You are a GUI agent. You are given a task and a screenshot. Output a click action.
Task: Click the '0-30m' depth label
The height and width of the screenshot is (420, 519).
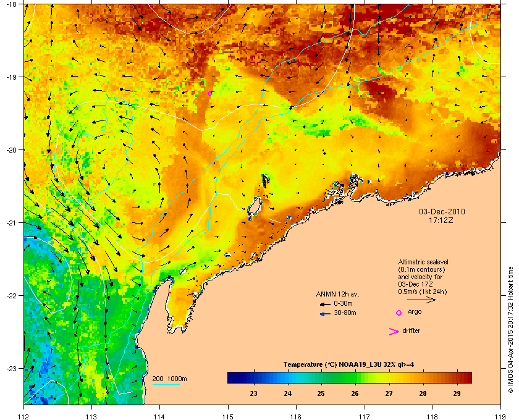(343, 303)
